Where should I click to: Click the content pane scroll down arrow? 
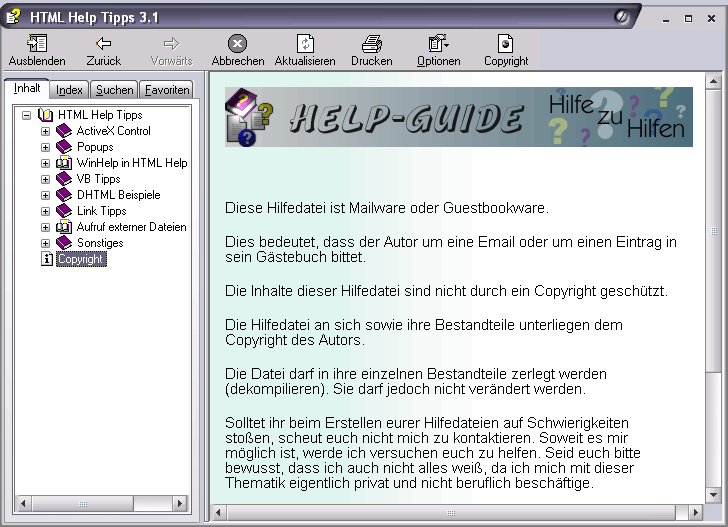click(x=713, y=495)
